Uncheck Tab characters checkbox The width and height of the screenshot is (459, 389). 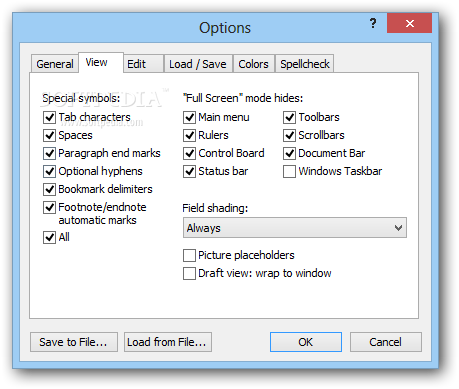point(49,117)
